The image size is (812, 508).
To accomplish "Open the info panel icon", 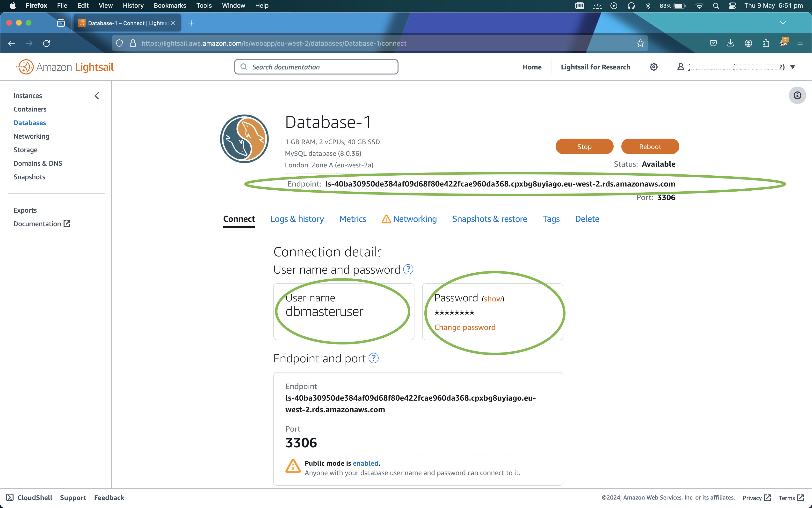I will [797, 95].
